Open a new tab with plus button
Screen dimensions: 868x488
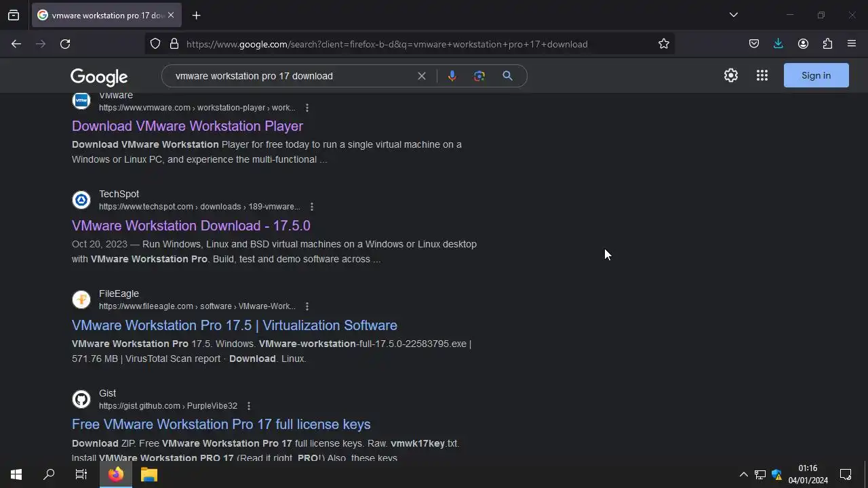pos(196,15)
